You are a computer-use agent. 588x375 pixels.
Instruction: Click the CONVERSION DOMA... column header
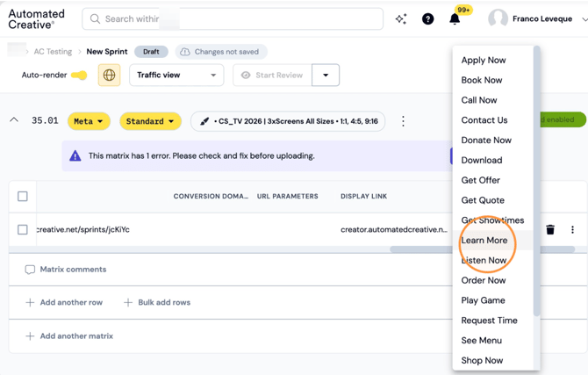211,197
